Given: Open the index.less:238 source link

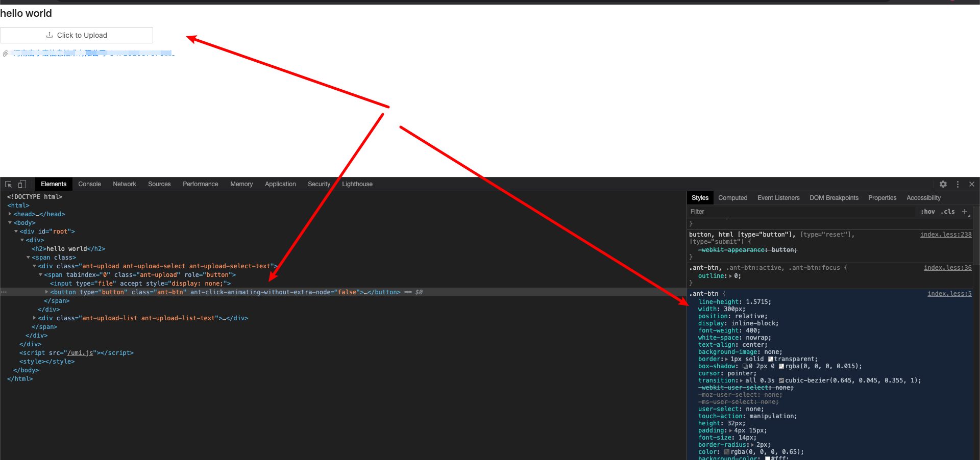Looking at the screenshot, I should 946,235.
